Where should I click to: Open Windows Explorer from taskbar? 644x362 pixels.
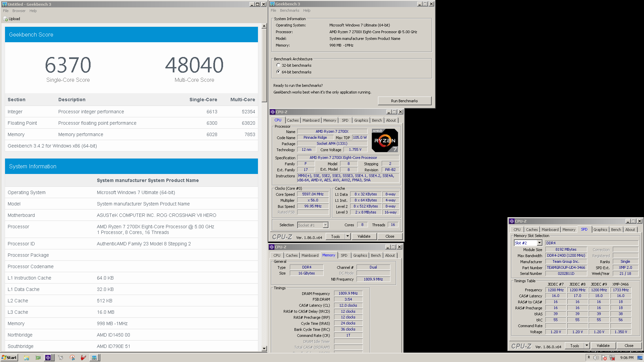tap(26, 358)
